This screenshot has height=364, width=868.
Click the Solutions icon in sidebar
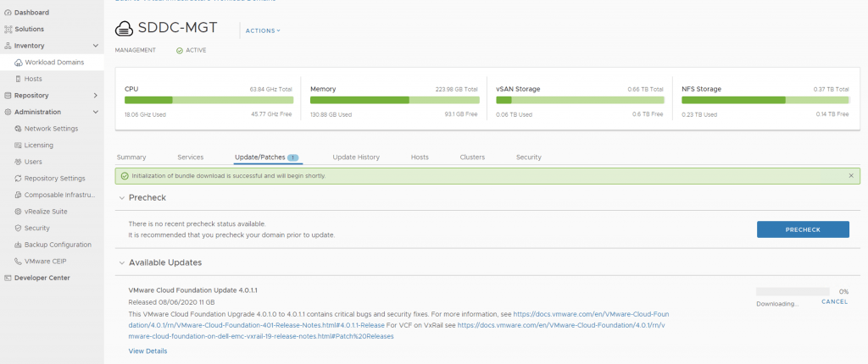pos(8,29)
